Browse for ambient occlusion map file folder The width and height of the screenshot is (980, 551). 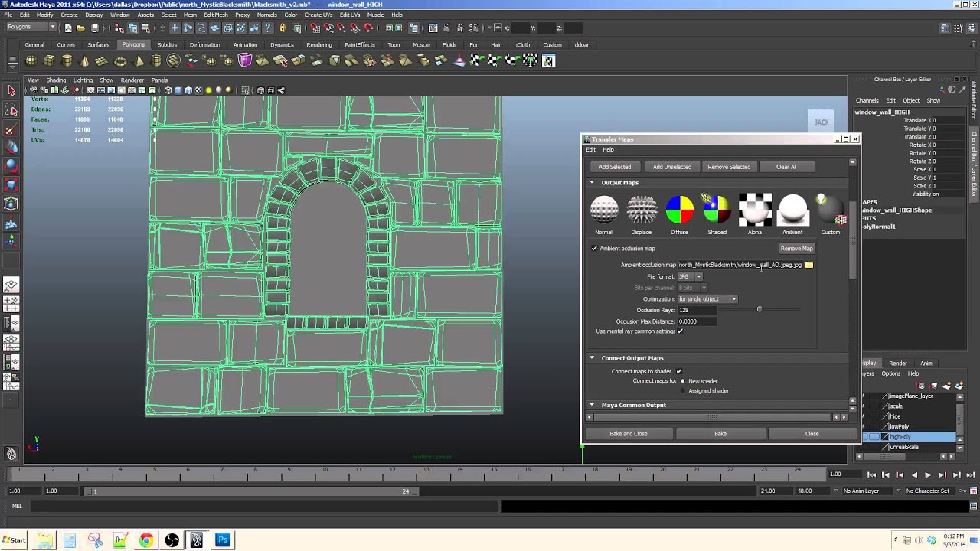[809, 265]
